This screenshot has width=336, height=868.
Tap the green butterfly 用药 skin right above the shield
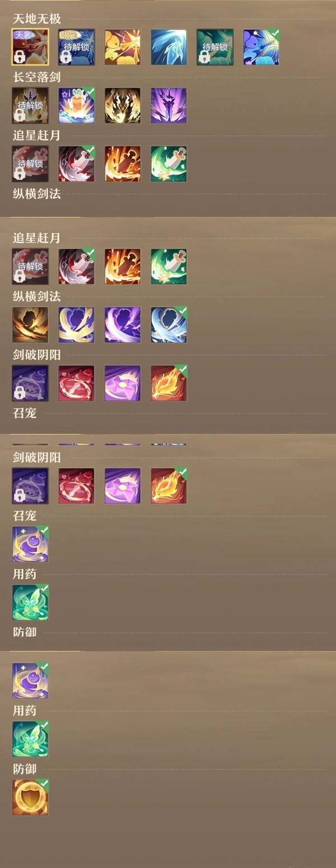click(30, 739)
